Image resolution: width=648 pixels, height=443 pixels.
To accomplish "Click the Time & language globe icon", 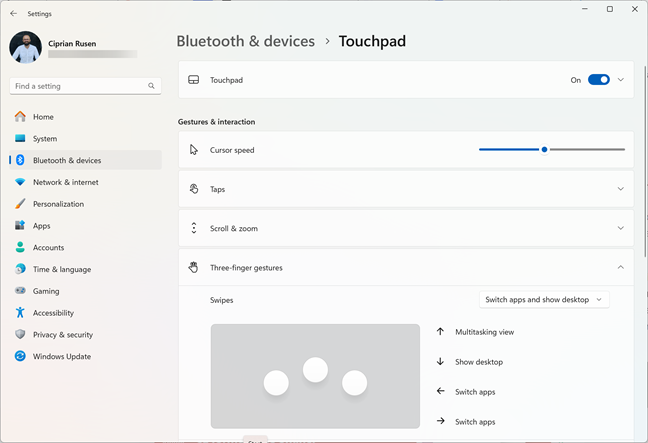I will coord(20,269).
